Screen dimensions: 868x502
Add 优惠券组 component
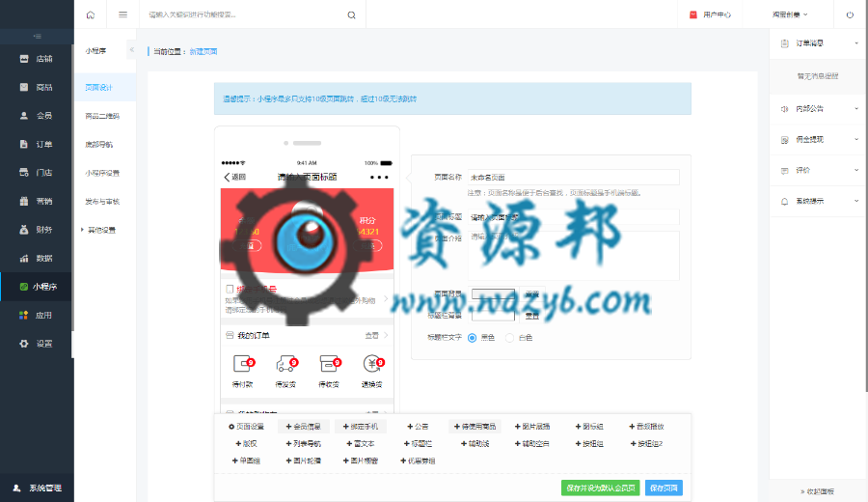[x=418, y=461]
